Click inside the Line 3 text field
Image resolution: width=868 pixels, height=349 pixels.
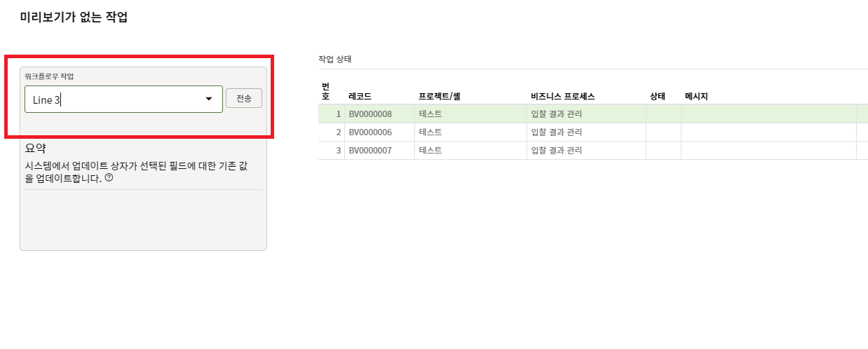pyautogui.click(x=112, y=100)
